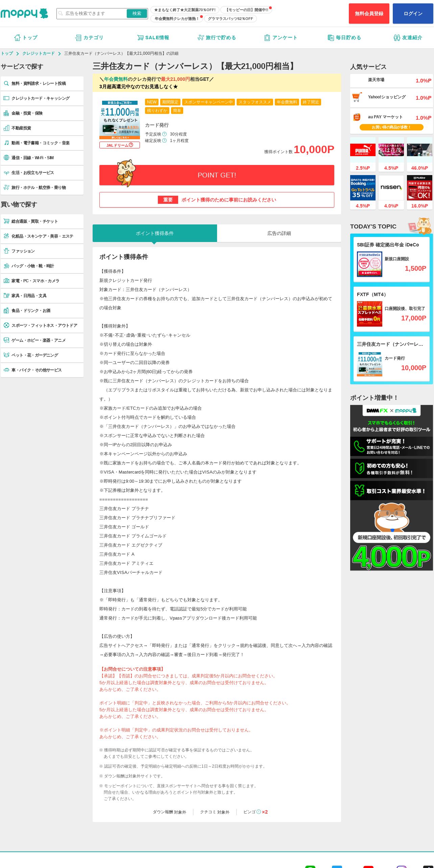
Task: Open 旅行・ホテル・航空券・乗り物 category
Action: (42, 188)
